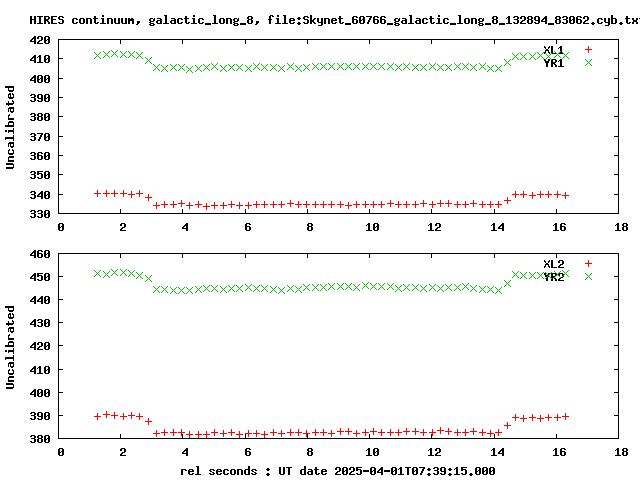Click the file name Skynet_60766_galactic_long_8 in title
This screenshot has height=480, width=640.
pos(399,20)
